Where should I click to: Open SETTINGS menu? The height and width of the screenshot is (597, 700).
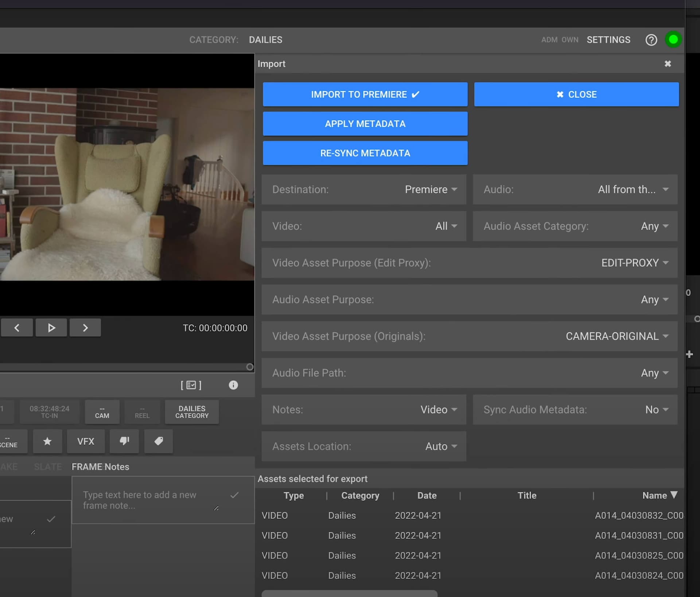608,40
